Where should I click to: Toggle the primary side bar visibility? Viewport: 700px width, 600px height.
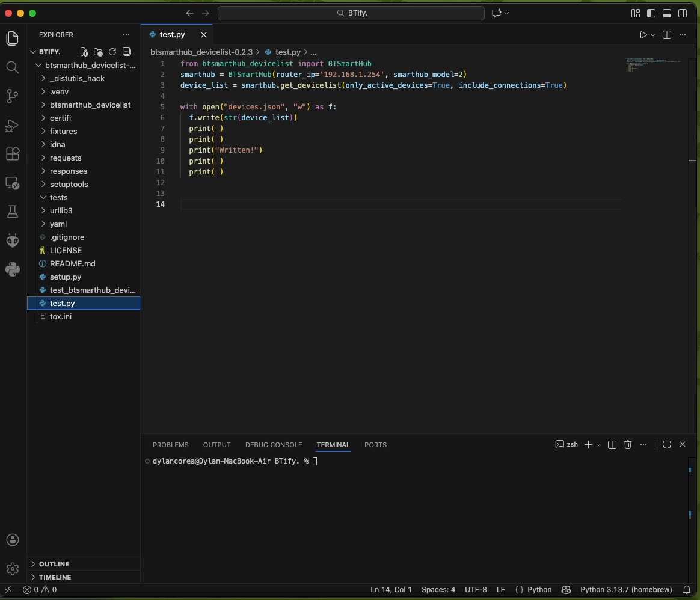tap(651, 13)
